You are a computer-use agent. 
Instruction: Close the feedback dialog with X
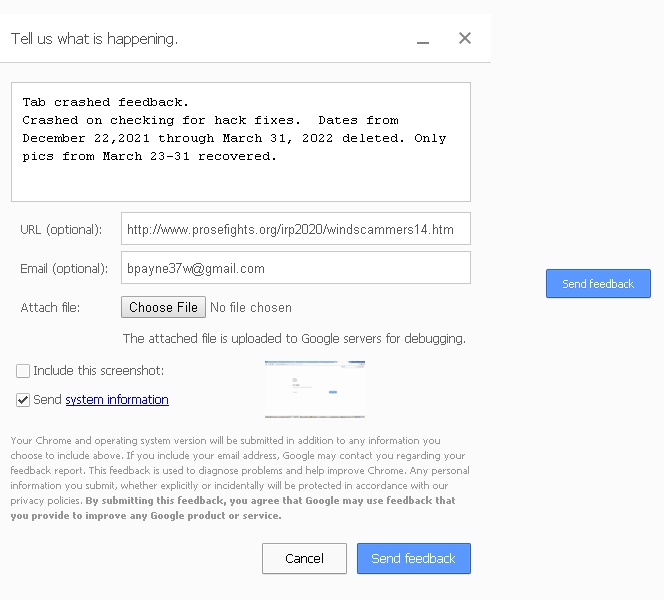point(465,38)
